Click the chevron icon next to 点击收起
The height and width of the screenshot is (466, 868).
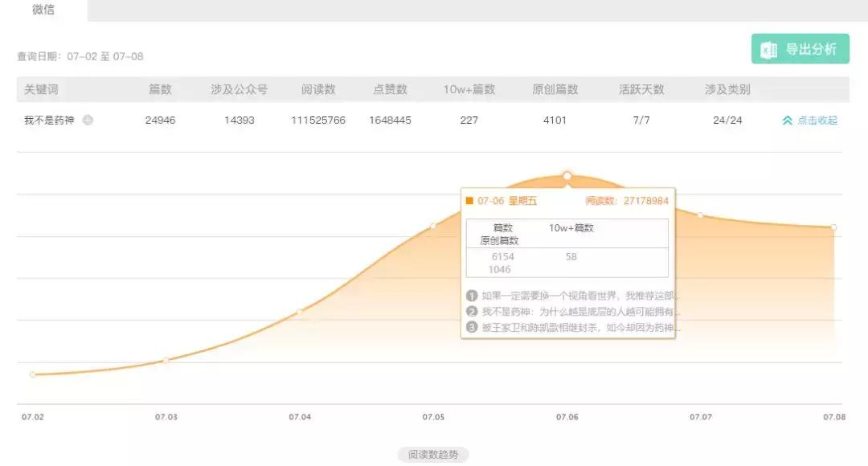click(x=788, y=119)
